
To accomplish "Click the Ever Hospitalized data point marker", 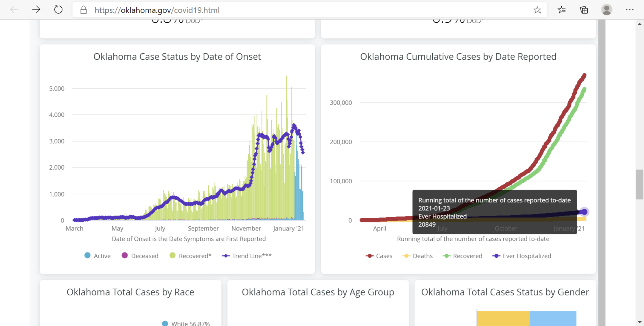I will pyautogui.click(x=584, y=212).
